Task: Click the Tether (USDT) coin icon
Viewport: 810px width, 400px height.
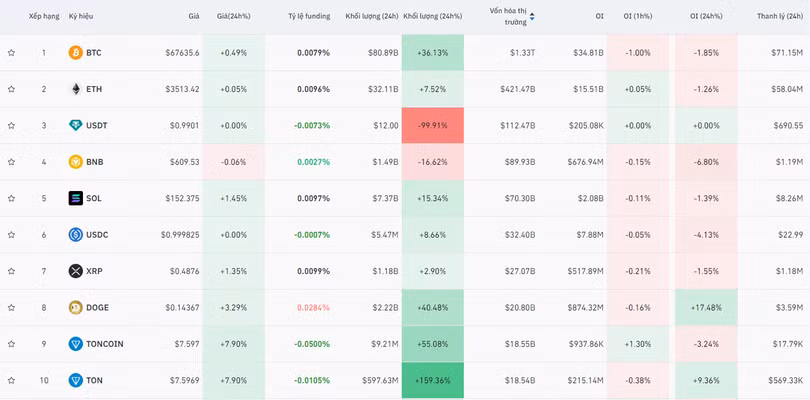Action: (75, 125)
